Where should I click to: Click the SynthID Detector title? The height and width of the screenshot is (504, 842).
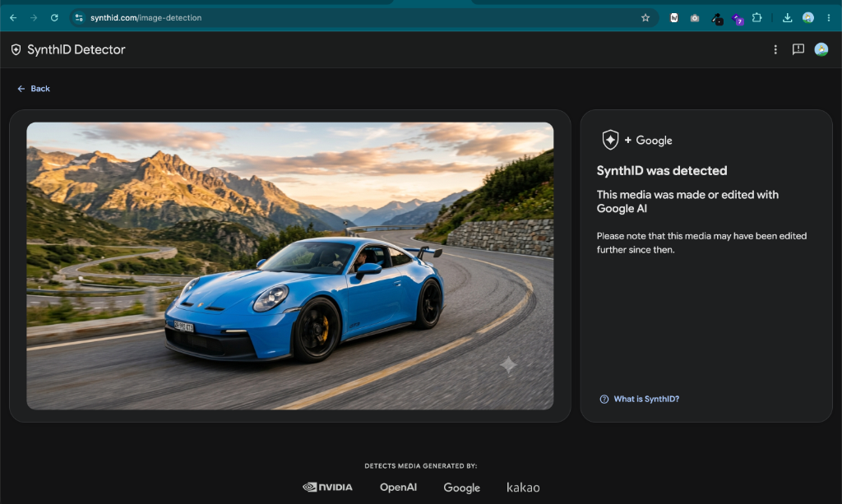pos(76,49)
